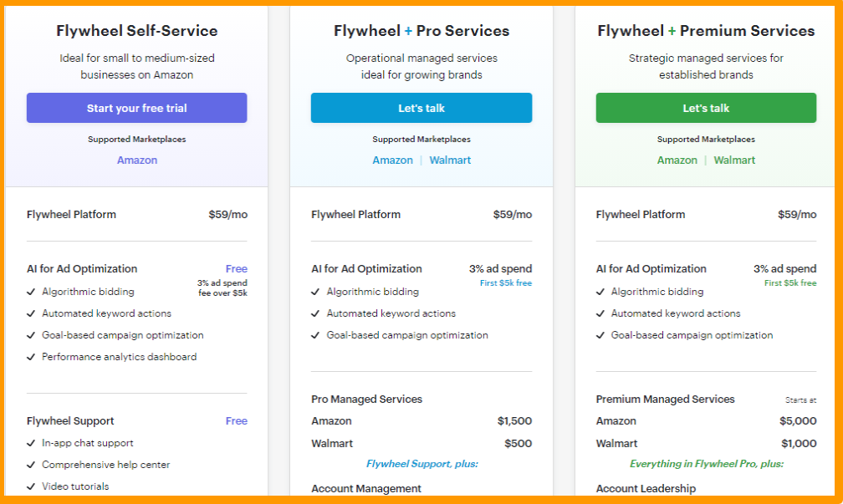Select the Flywheel + Pro Services plan heading
This screenshot has width=843, height=504.
point(421,30)
